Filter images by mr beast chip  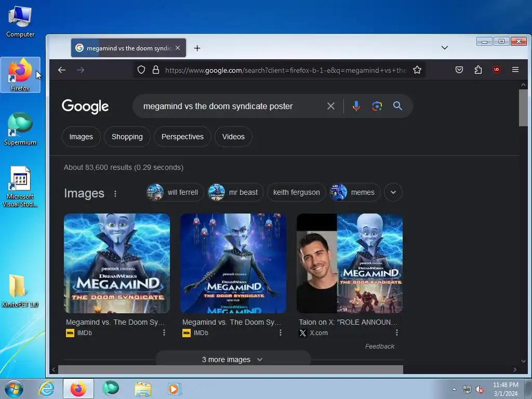[x=235, y=192]
